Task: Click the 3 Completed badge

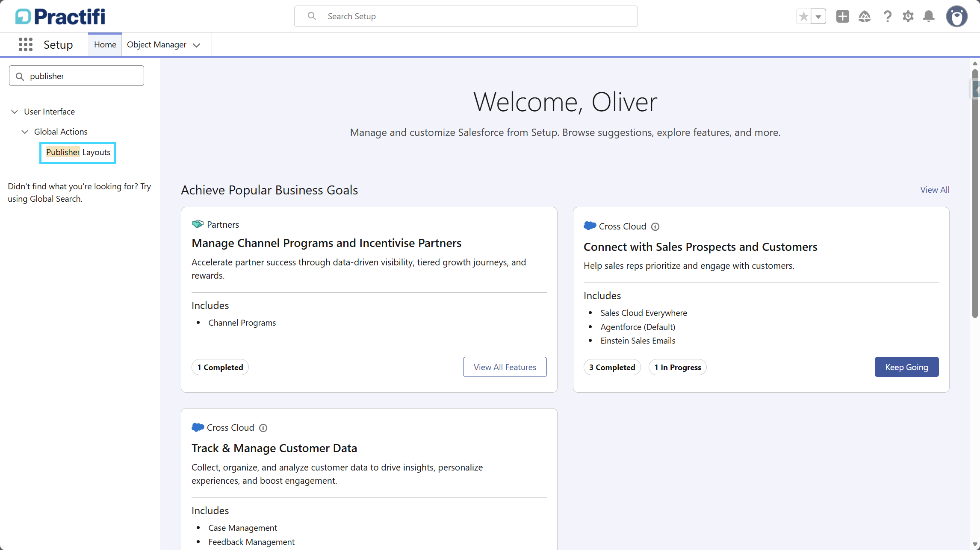Action: [x=612, y=367]
